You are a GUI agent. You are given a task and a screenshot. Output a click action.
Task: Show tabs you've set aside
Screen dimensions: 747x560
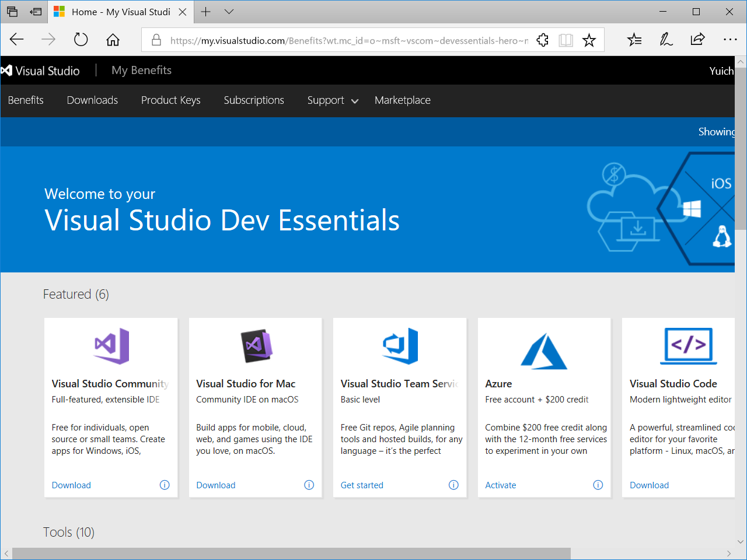(12, 12)
